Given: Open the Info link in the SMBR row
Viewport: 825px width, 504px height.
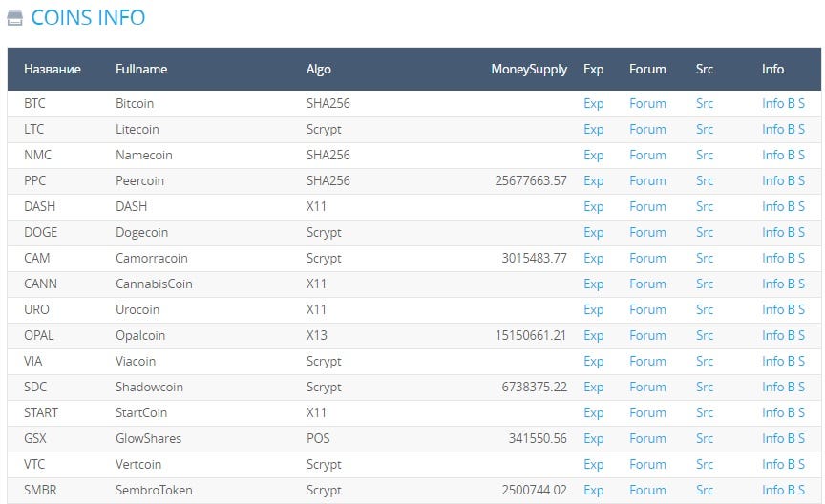Looking at the screenshot, I should tap(772, 491).
